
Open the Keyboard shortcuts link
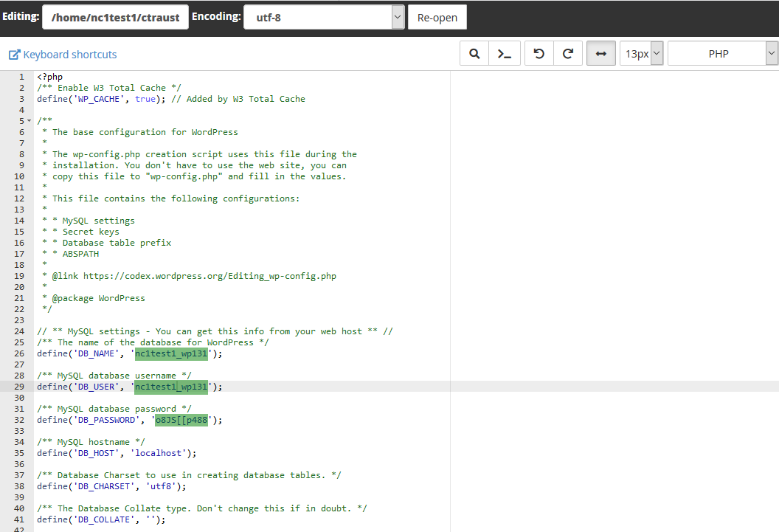click(x=70, y=55)
